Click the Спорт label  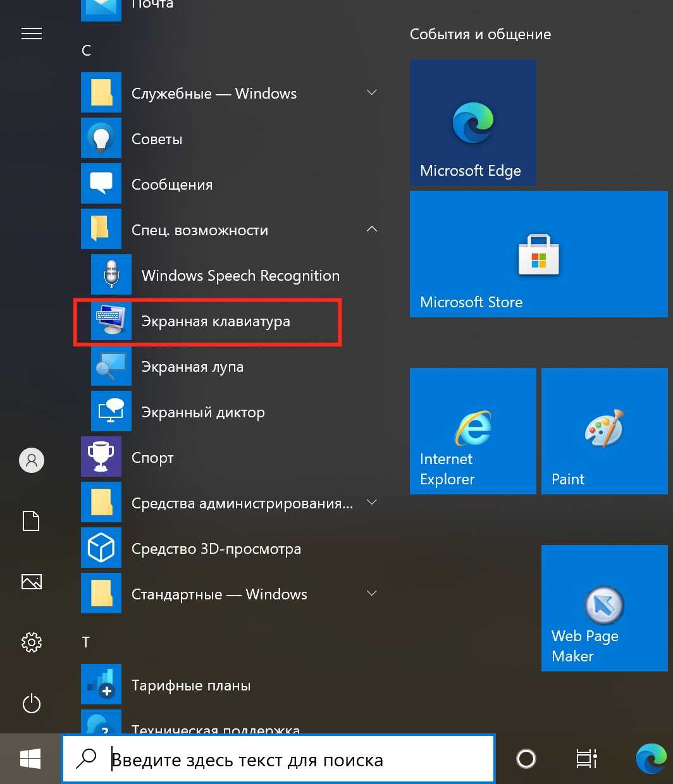click(x=152, y=458)
